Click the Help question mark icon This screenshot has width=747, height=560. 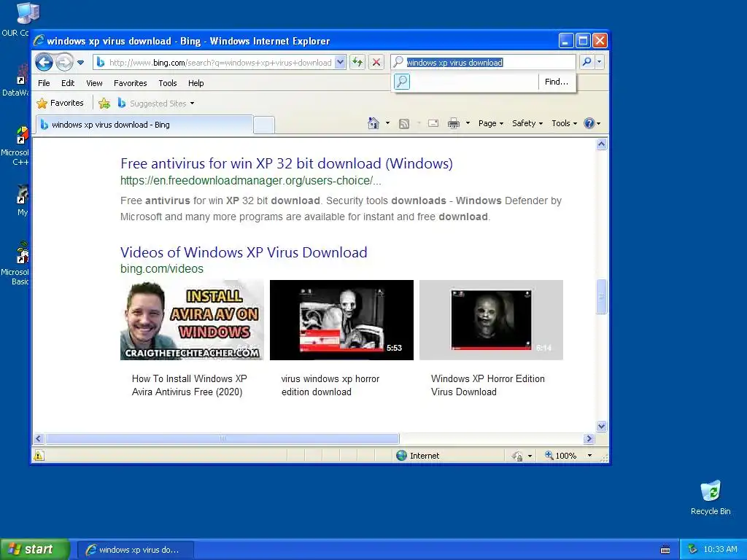click(x=589, y=123)
